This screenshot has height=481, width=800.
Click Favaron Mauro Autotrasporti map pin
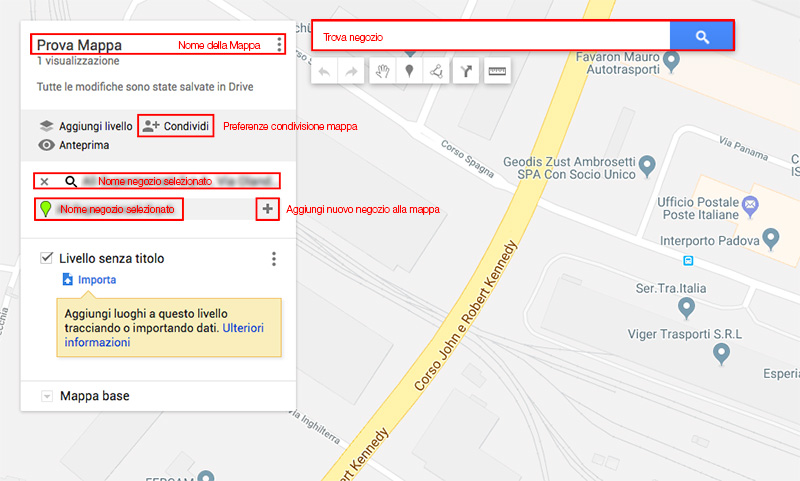pyautogui.click(x=671, y=61)
